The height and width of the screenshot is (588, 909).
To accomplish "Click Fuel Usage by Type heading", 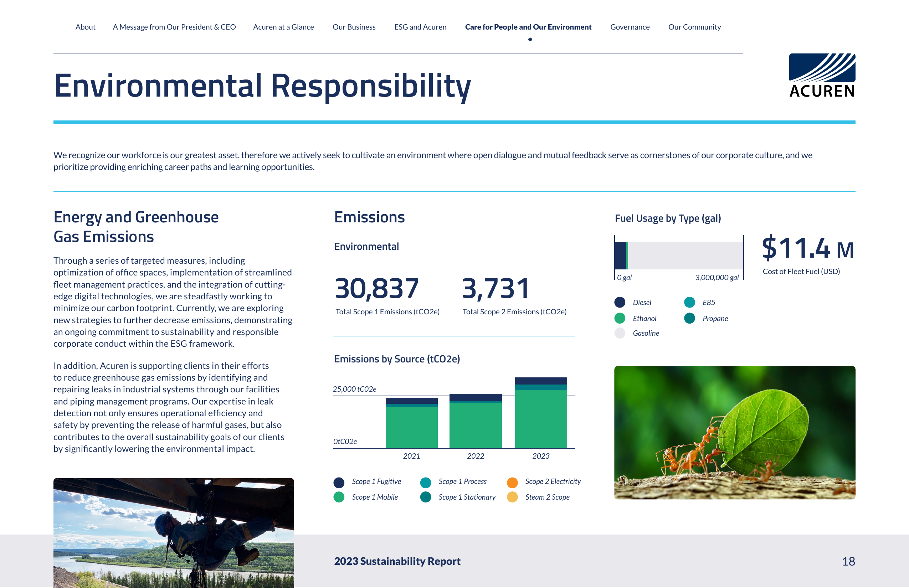I will coord(668,218).
